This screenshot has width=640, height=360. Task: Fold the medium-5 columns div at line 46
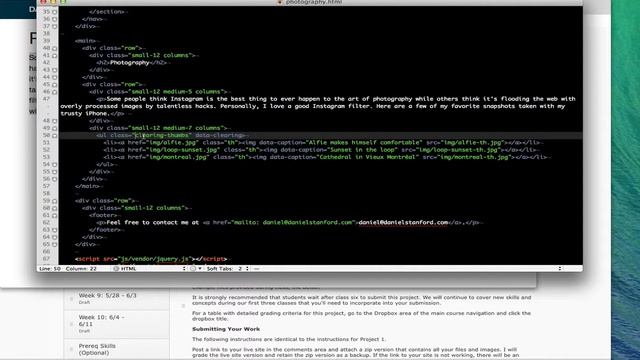pyautogui.click(x=54, y=92)
